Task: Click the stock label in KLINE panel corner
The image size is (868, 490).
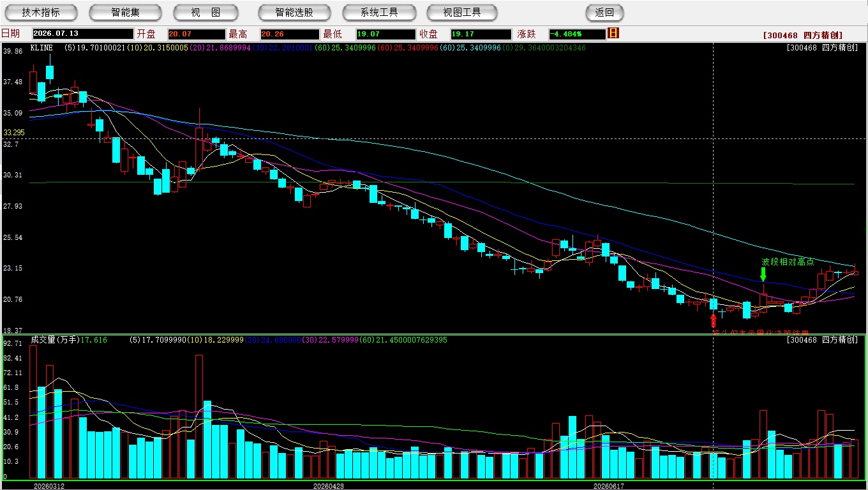Action: [822, 48]
